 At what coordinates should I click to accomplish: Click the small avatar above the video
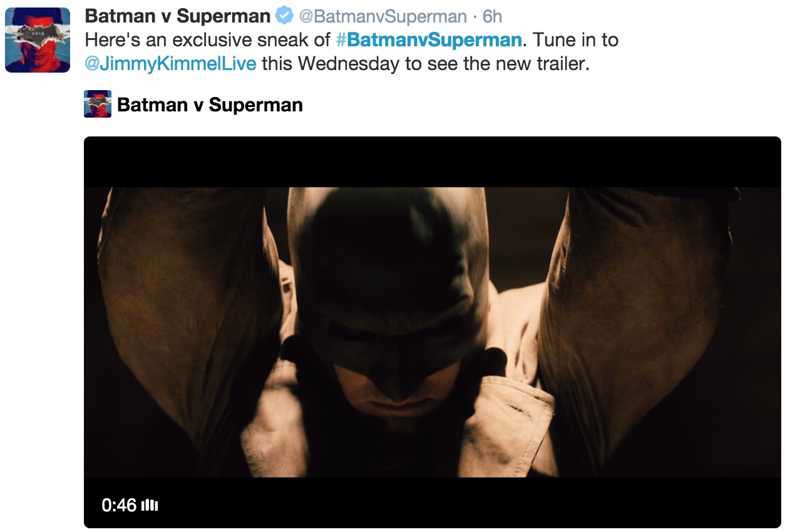[x=98, y=104]
